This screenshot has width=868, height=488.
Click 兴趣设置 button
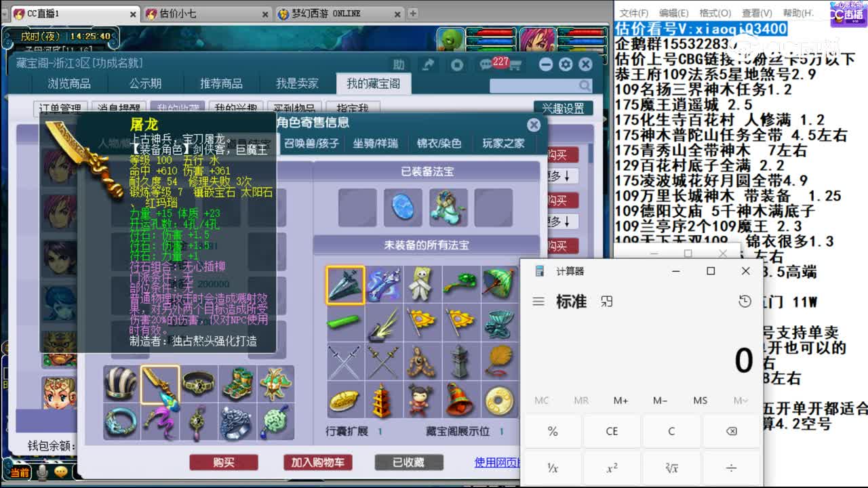click(x=563, y=108)
